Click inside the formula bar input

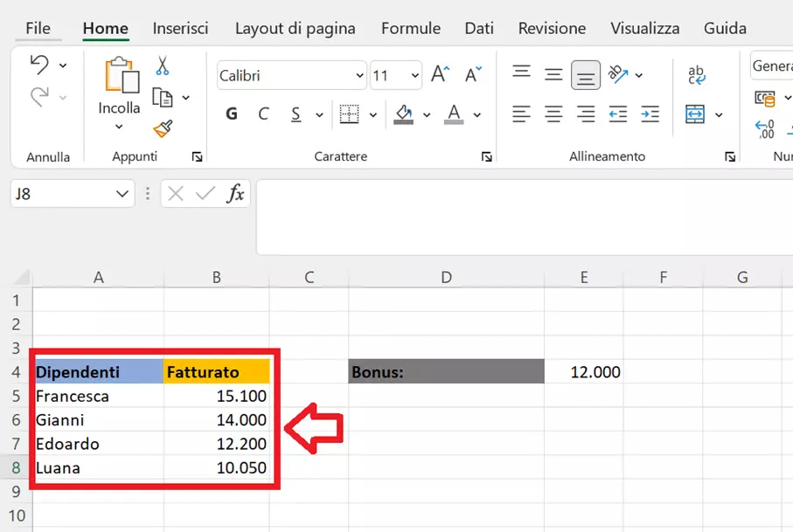(525, 218)
